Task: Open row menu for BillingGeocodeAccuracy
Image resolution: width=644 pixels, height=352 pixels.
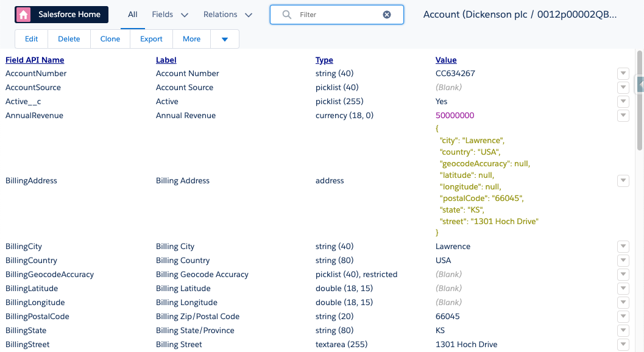Action: pos(623,275)
